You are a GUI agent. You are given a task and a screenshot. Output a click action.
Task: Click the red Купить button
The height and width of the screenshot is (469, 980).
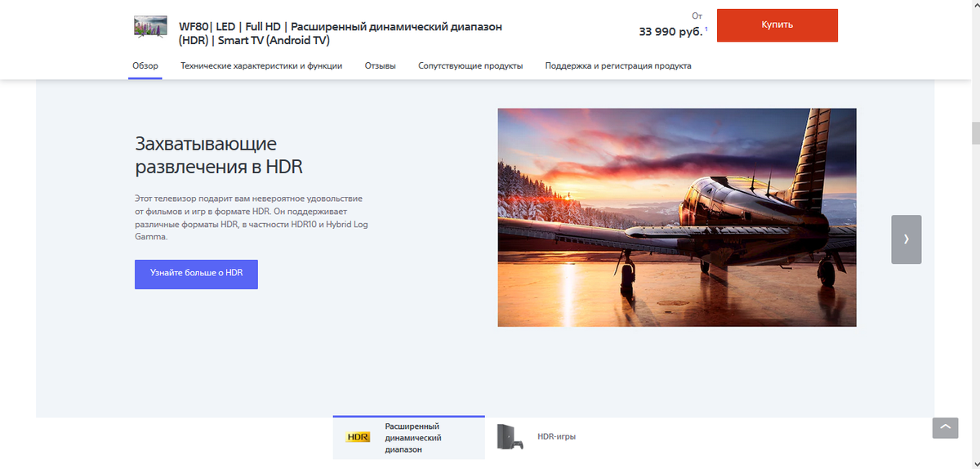click(777, 25)
